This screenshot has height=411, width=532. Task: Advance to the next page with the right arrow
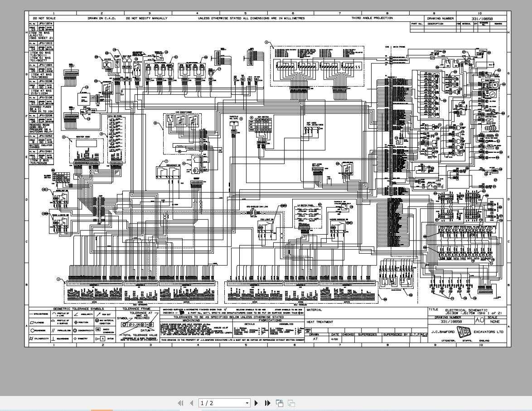pyautogui.click(x=256, y=403)
